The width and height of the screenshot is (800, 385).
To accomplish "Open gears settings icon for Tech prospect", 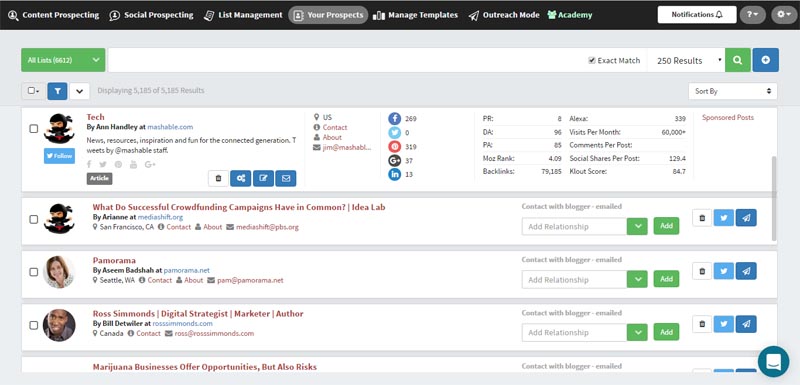I will (241, 178).
